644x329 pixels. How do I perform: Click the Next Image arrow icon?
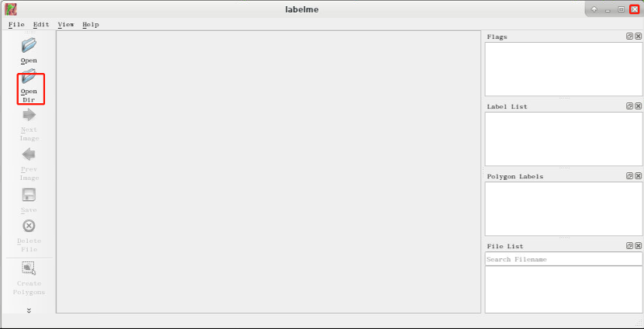click(x=29, y=115)
